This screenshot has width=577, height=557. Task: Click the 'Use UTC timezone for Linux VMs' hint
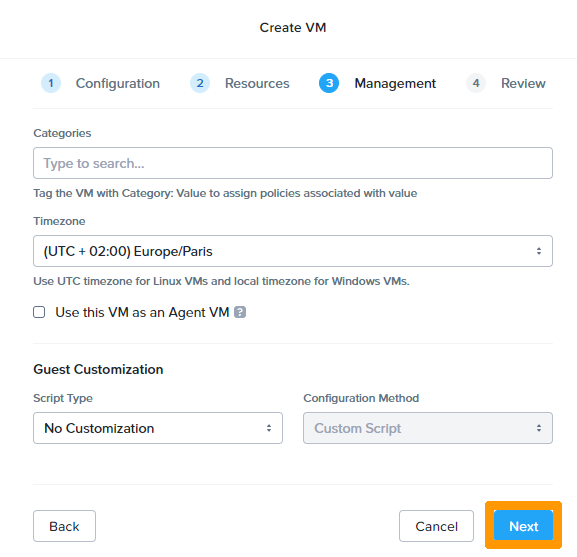(221, 281)
